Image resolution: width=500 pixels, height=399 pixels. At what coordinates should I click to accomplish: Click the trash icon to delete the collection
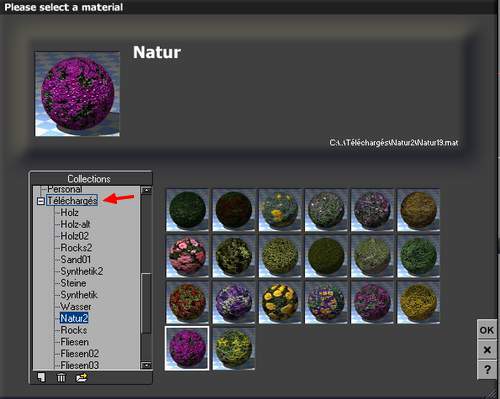coord(61,378)
